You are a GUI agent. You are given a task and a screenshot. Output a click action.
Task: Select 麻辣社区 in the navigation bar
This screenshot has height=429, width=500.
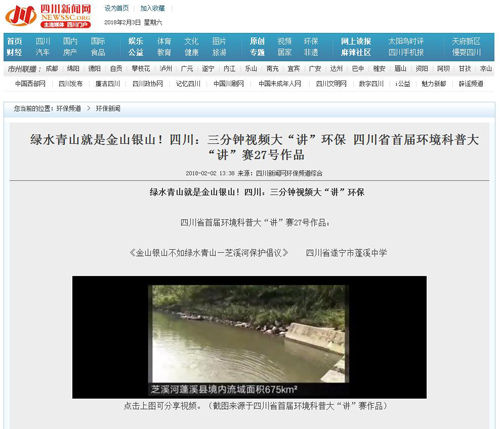click(x=356, y=52)
